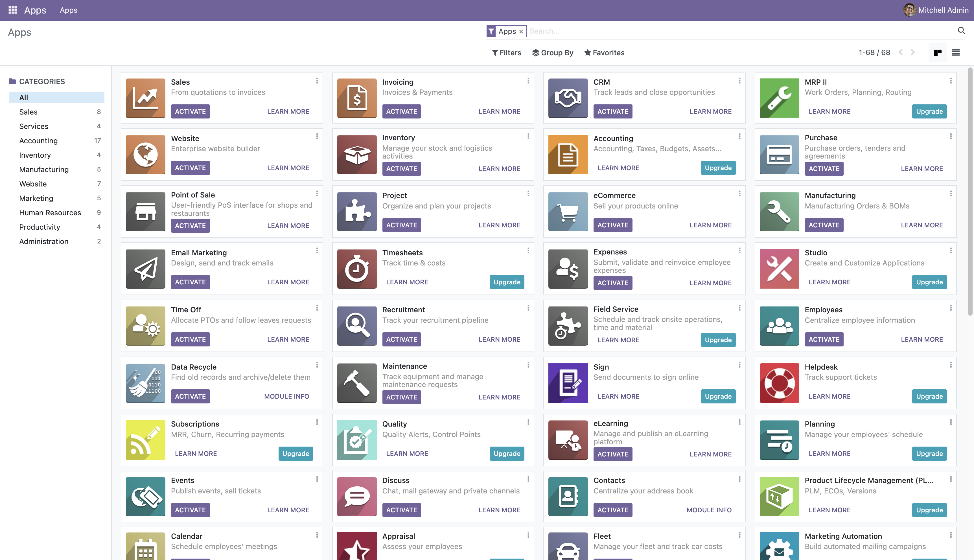The height and width of the screenshot is (560, 974).
Task: Click the search magnifier icon
Action: pos(961,31)
